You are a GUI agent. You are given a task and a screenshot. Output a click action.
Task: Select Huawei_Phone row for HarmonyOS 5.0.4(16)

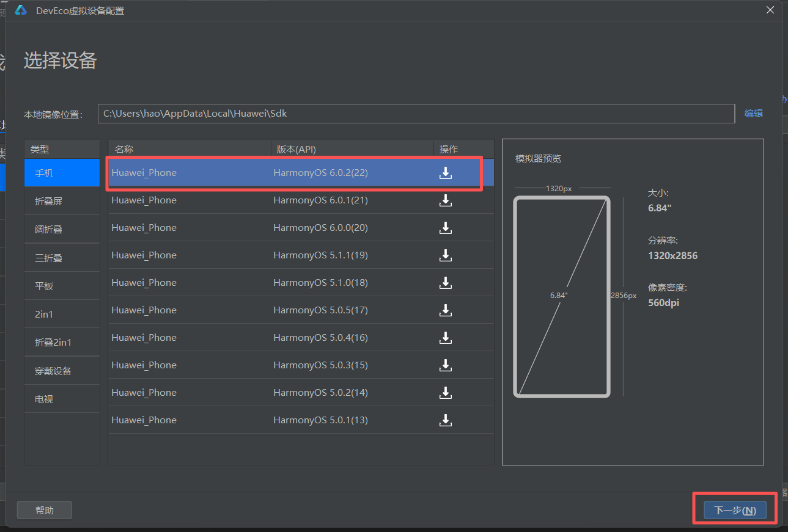coord(301,338)
